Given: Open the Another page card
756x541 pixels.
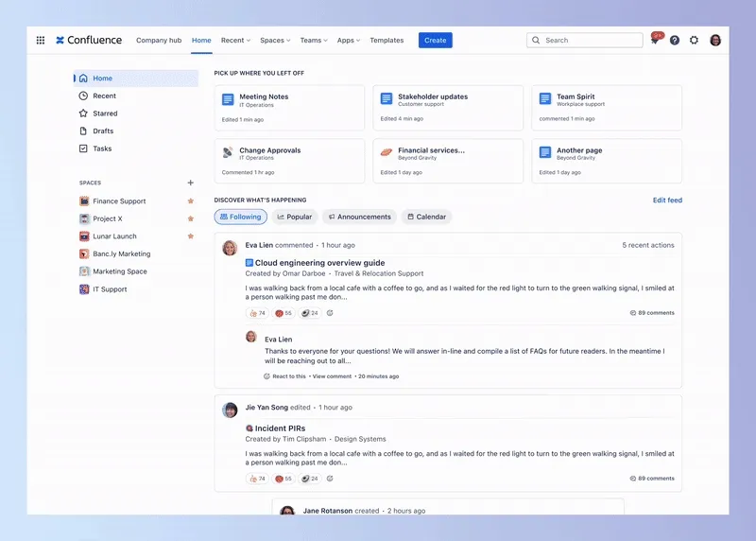Looking at the screenshot, I should click(607, 161).
